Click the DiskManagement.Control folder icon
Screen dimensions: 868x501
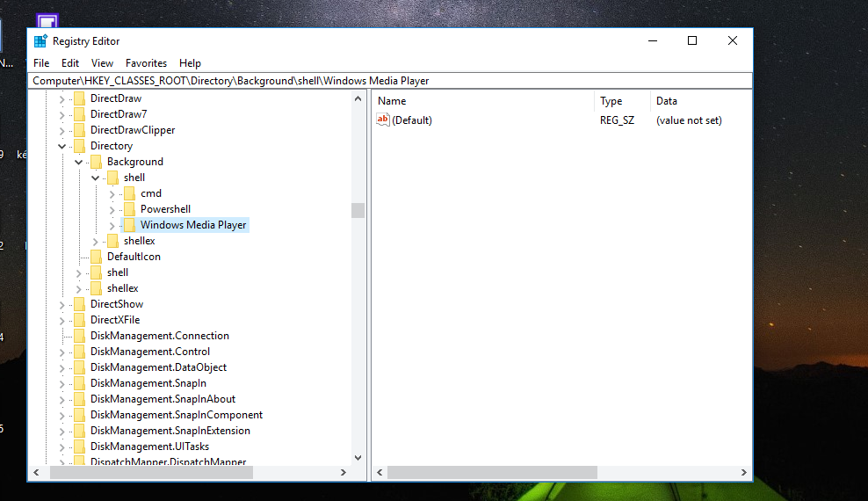coord(79,352)
